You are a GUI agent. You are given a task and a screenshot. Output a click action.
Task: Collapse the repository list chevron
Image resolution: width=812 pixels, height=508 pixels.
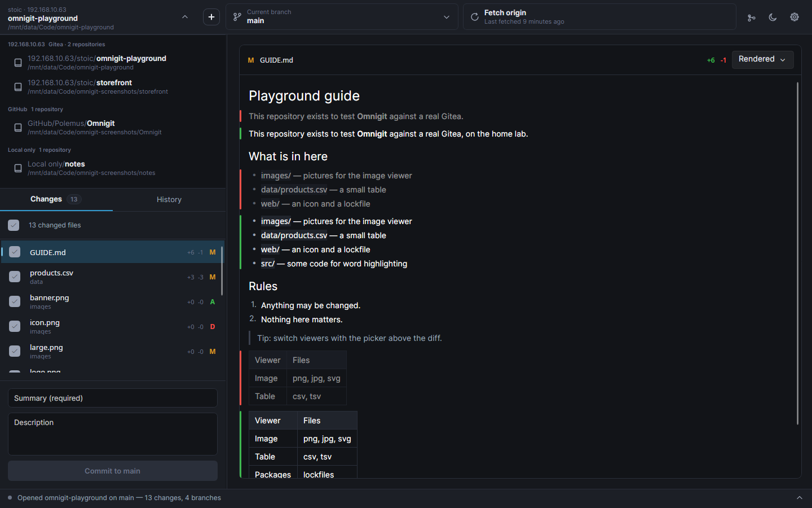click(x=185, y=17)
